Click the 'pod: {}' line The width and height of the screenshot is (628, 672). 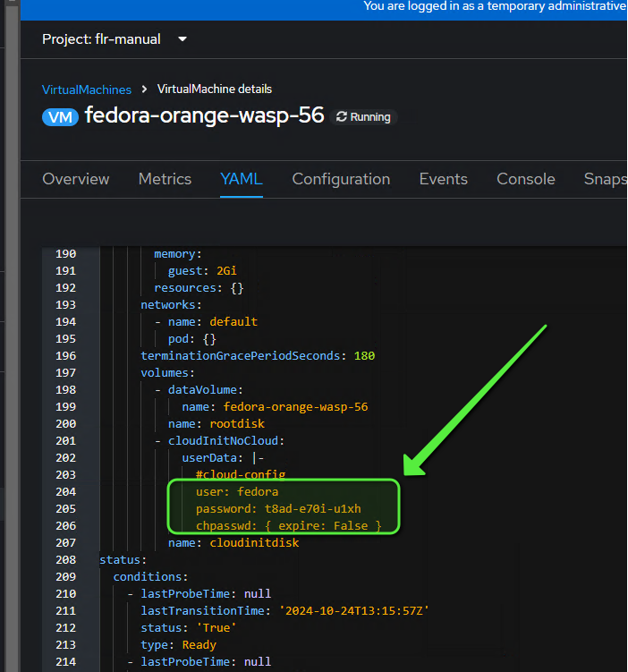pos(192,339)
